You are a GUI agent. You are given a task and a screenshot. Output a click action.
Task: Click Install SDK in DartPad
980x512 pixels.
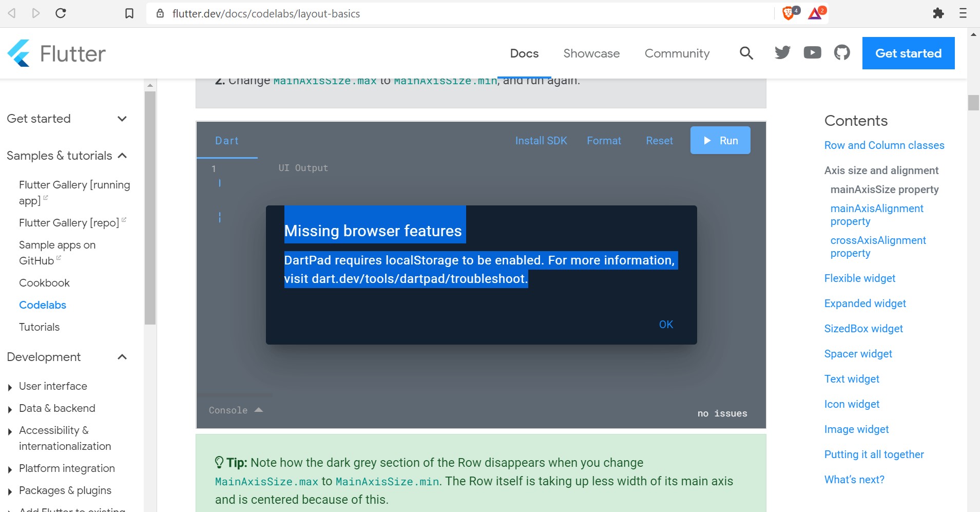coord(541,141)
